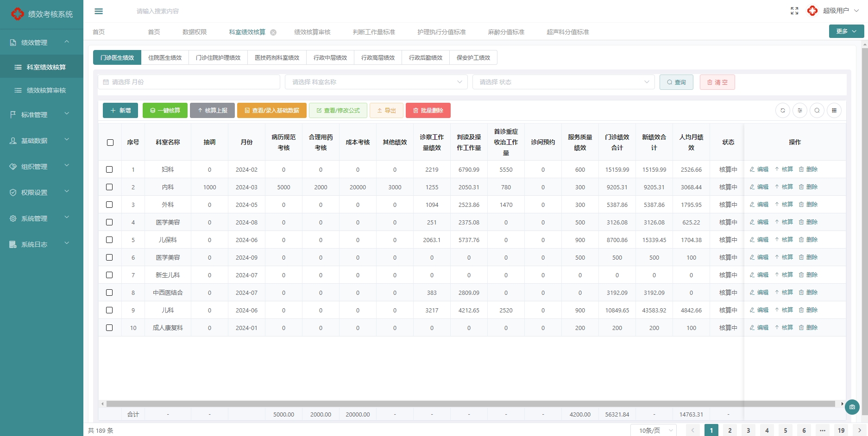Viewport: 868px width, 436px height.
Task: Expand the 组织管理 sidebar menu
Action: pyautogui.click(x=42, y=166)
